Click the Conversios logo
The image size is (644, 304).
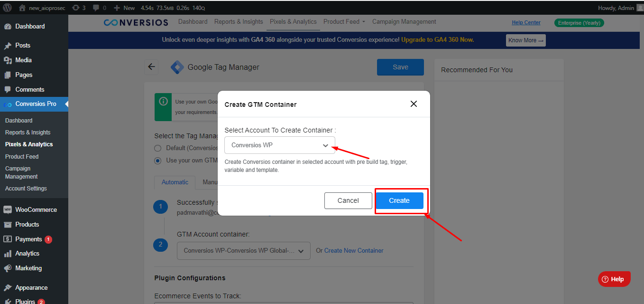pyautogui.click(x=136, y=22)
